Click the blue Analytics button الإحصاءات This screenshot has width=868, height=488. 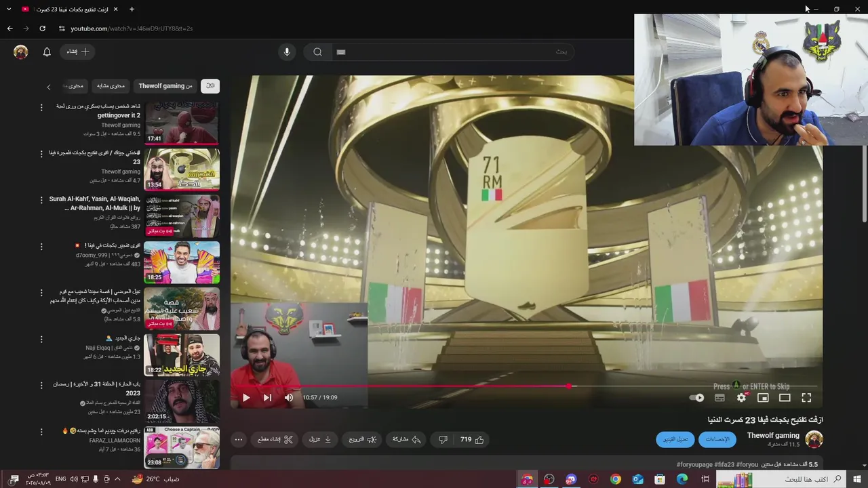[717, 439]
